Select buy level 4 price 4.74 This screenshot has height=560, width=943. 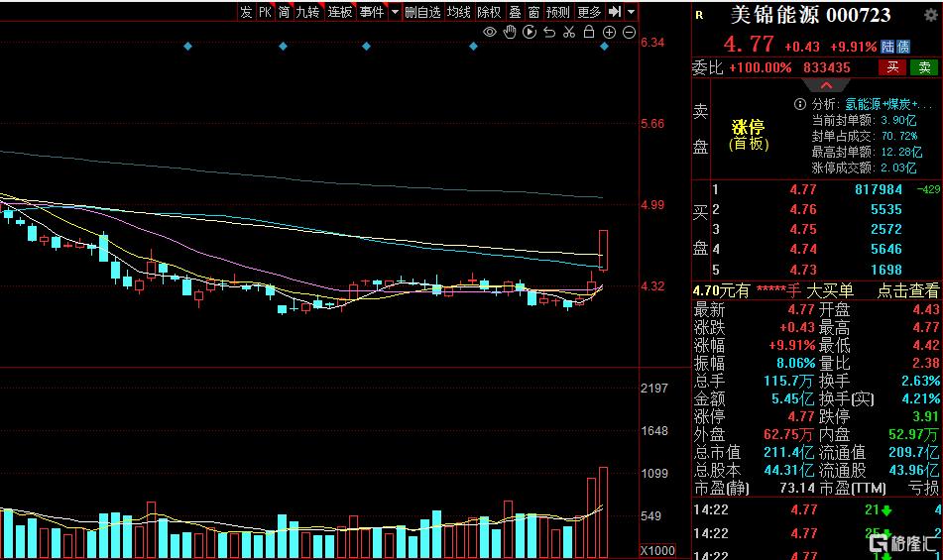(x=803, y=249)
